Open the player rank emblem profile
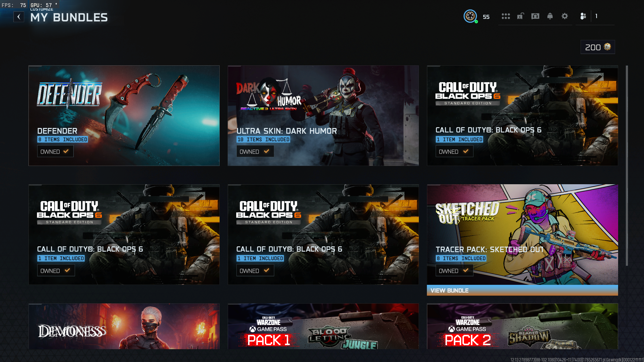This screenshot has height=362, width=644. (470, 16)
